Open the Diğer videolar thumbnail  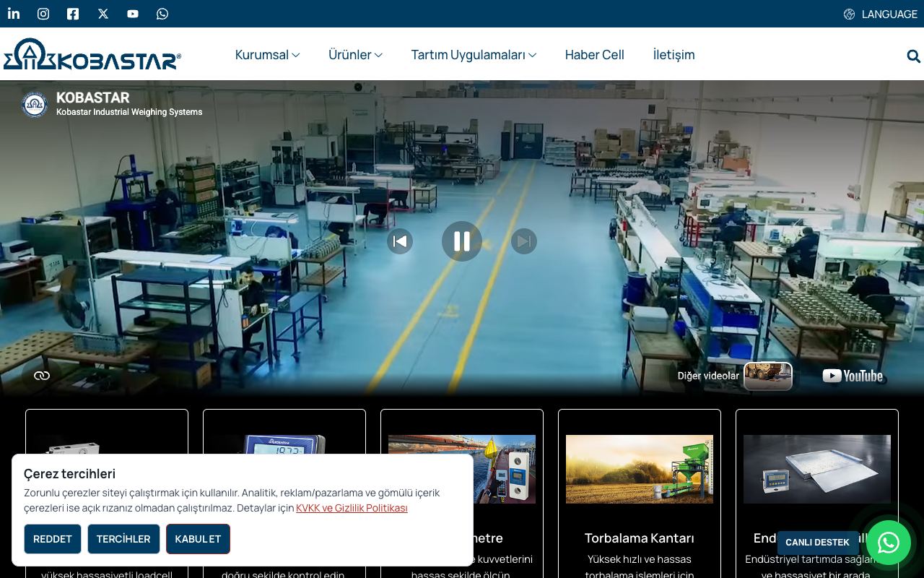pos(768,376)
